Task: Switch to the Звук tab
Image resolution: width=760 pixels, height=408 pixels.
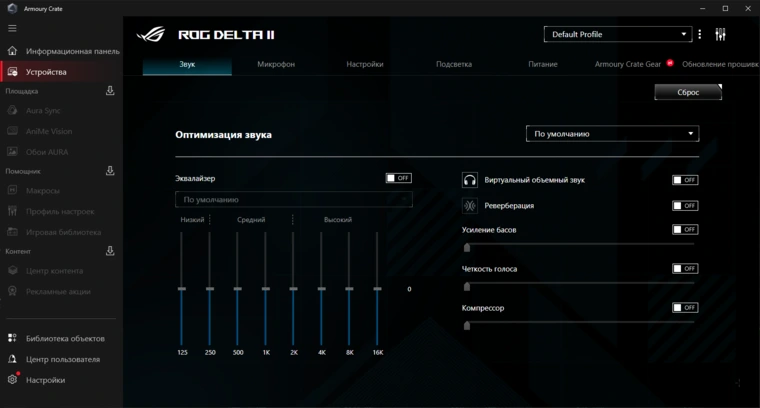Action: tap(187, 64)
